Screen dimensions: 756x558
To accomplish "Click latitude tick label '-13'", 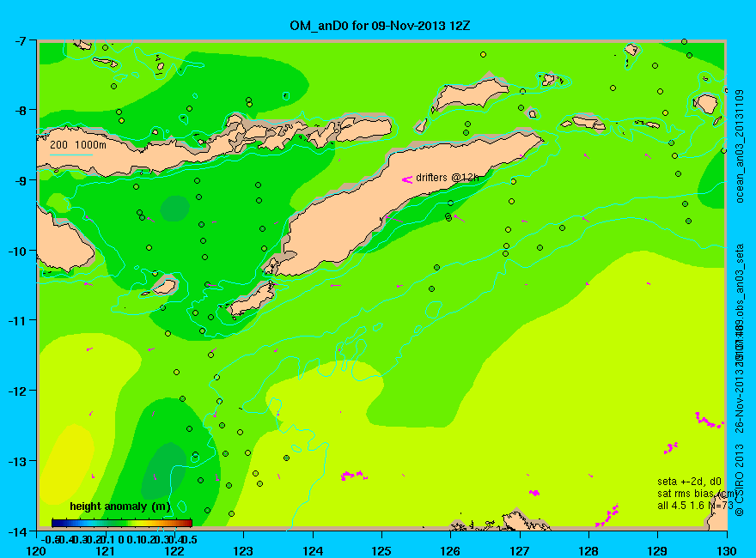I will point(17,461).
